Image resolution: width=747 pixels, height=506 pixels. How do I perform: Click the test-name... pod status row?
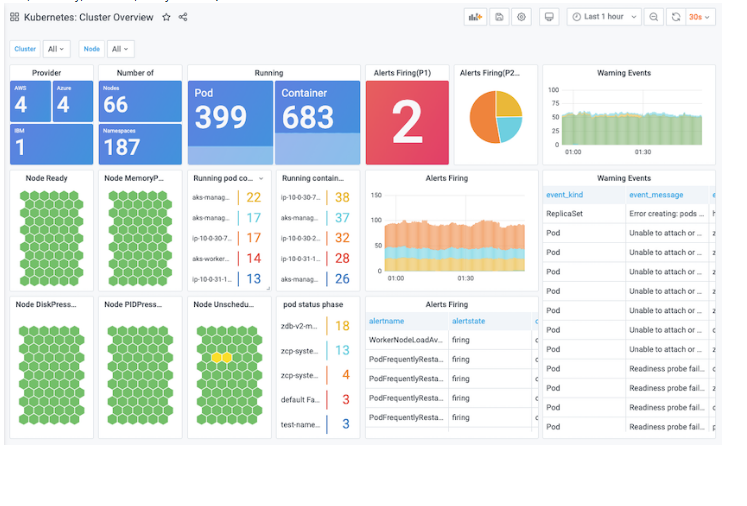click(317, 424)
